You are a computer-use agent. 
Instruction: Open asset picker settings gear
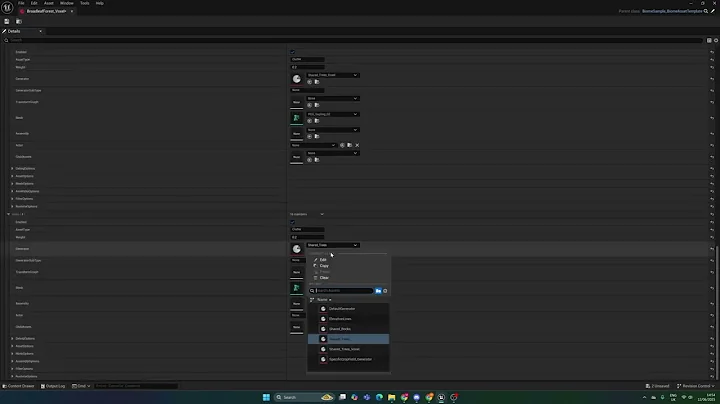pyautogui.click(x=385, y=291)
